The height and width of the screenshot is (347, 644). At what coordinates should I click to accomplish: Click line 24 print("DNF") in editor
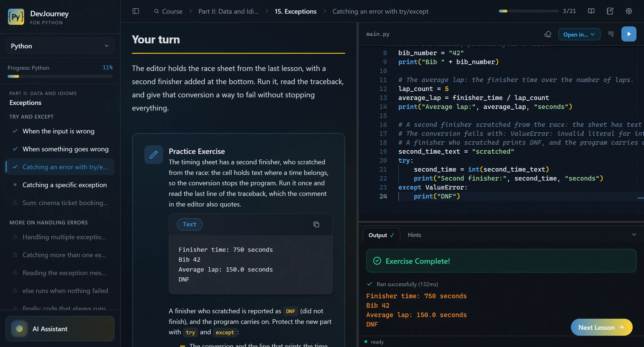point(437,196)
